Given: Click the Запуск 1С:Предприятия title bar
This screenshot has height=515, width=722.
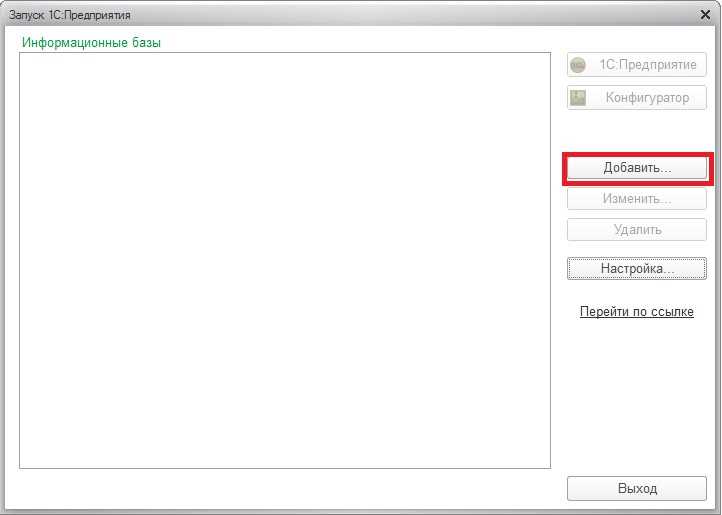Looking at the screenshot, I should pos(355,15).
